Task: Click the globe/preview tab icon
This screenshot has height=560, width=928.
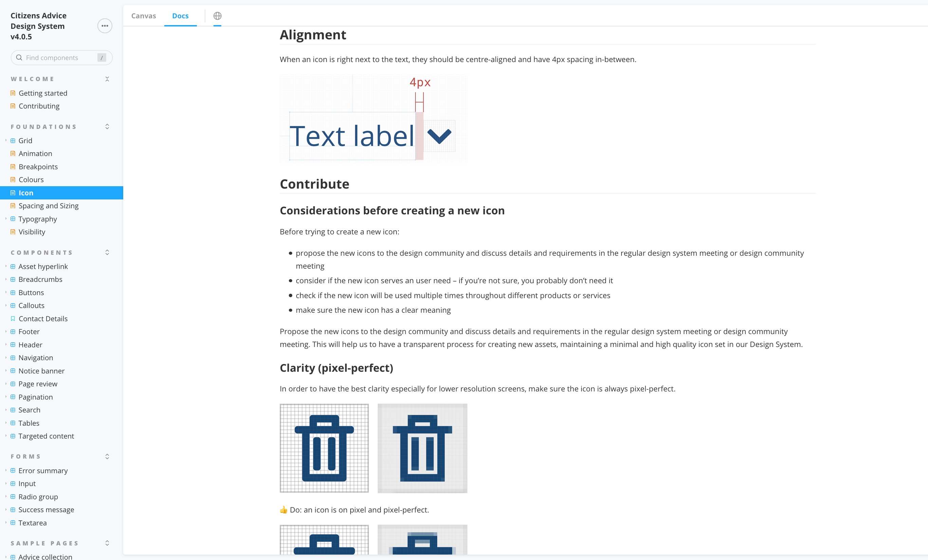Action: pyautogui.click(x=218, y=15)
